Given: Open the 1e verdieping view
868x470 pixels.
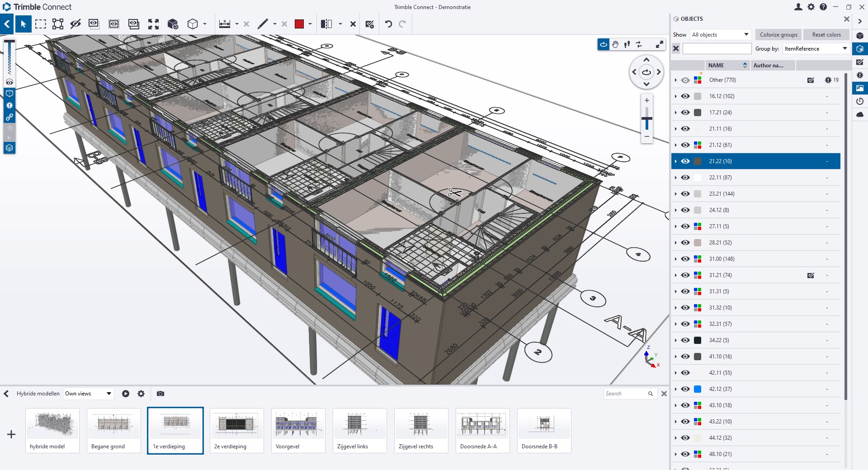Looking at the screenshot, I should pos(175,430).
